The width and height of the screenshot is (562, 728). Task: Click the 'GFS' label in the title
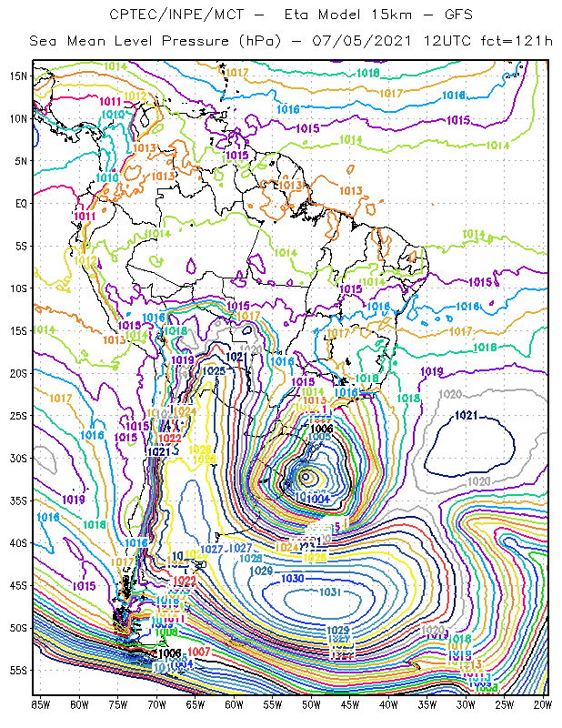click(458, 15)
